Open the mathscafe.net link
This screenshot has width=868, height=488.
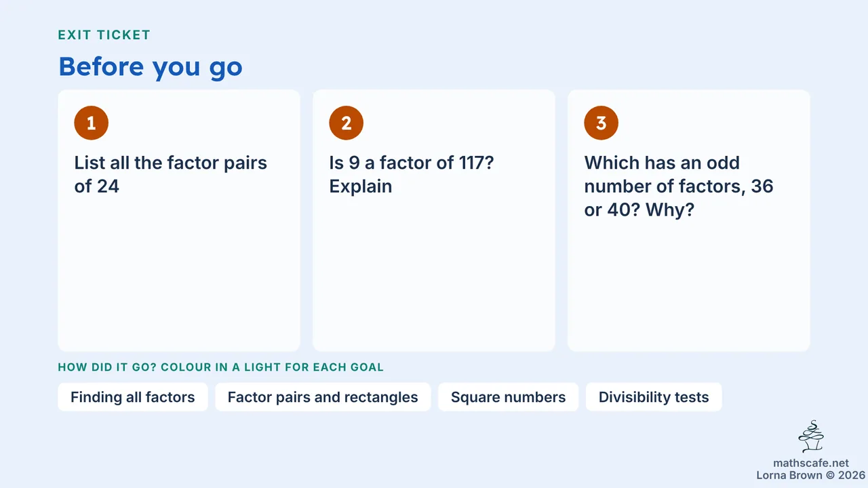811,464
